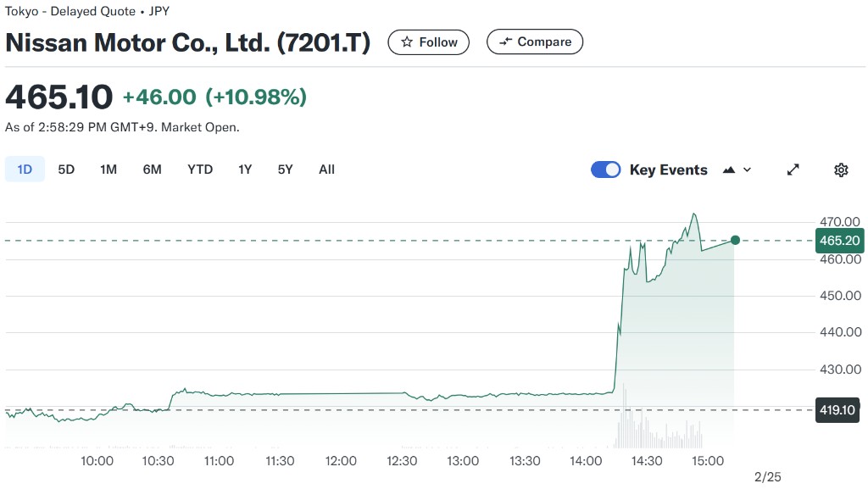
Task: Select the 1D time range
Action: point(25,169)
